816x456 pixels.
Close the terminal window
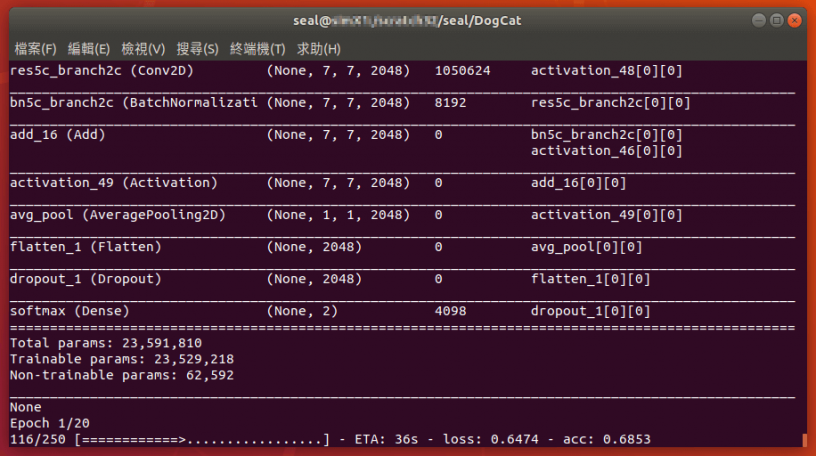click(x=796, y=20)
